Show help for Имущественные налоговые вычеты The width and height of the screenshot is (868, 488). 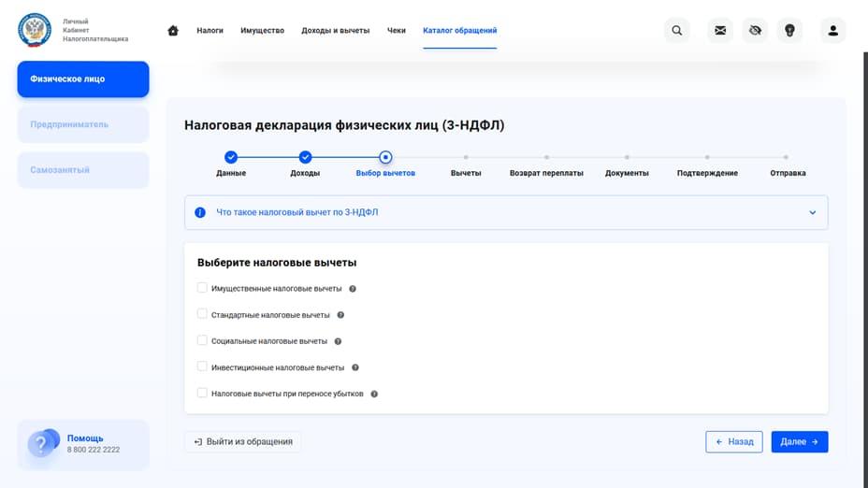pos(353,289)
